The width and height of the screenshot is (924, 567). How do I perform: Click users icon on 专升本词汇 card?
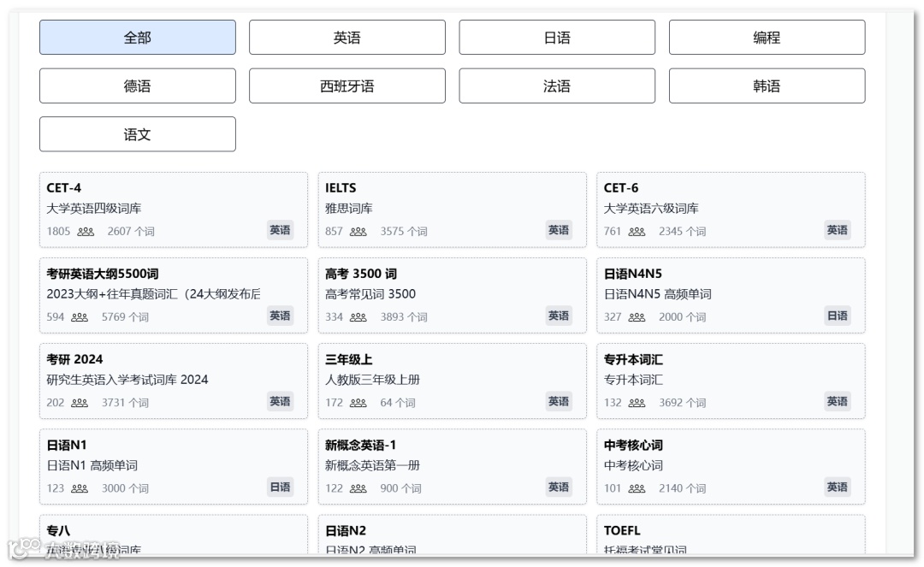[x=637, y=403]
